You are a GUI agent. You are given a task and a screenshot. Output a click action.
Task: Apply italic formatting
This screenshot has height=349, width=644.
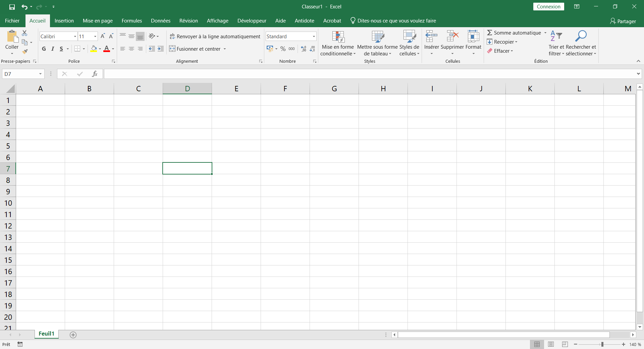point(53,49)
